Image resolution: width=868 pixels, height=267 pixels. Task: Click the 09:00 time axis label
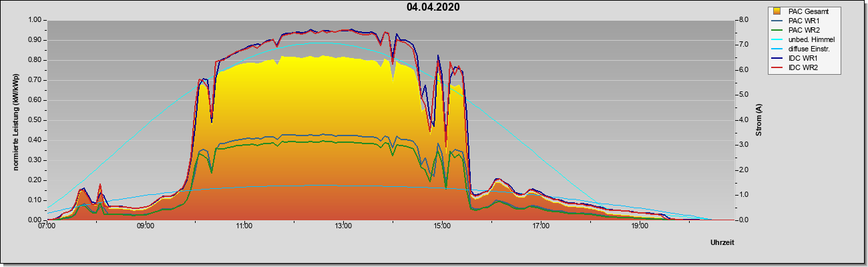(146, 226)
